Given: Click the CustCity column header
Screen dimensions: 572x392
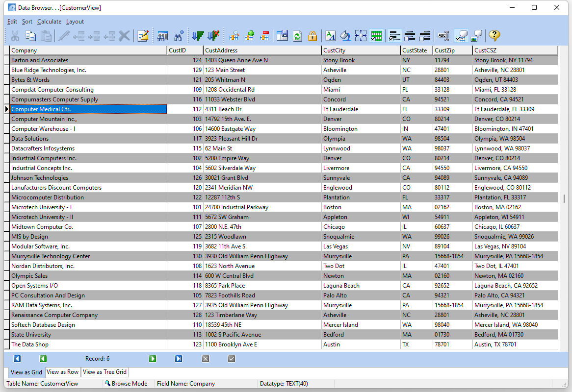Looking at the screenshot, I should pyautogui.click(x=361, y=50).
